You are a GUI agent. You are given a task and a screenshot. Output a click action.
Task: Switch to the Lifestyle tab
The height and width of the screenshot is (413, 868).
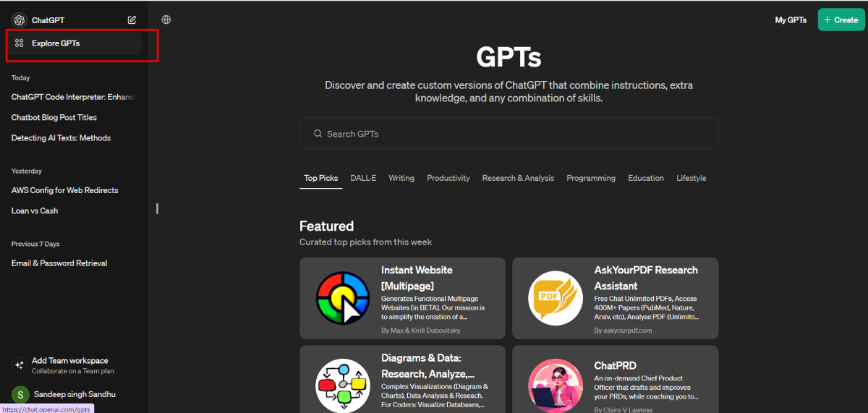click(x=692, y=178)
